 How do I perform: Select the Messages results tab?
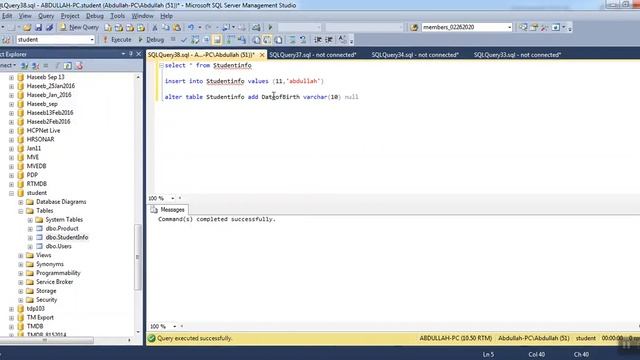pyautogui.click(x=168, y=210)
